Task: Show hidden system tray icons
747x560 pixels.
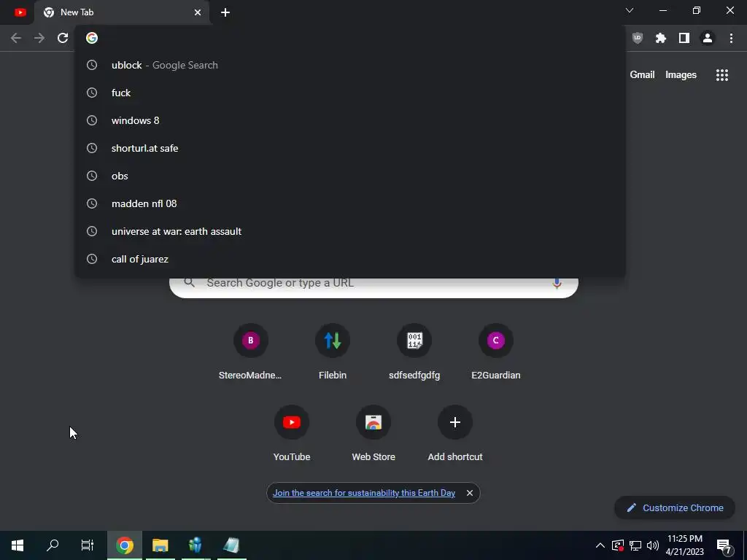Action: [600, 545]
